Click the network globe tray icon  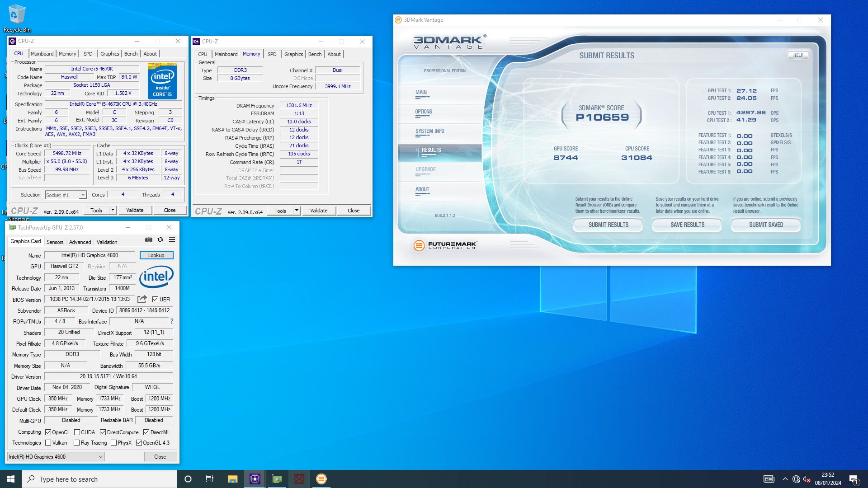coord(796,479)
